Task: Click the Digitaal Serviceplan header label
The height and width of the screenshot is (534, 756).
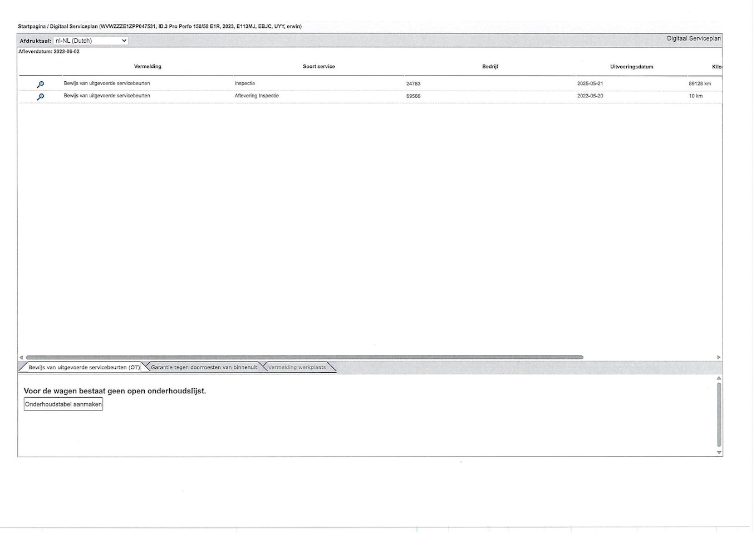Action: (x=694, y=38)
